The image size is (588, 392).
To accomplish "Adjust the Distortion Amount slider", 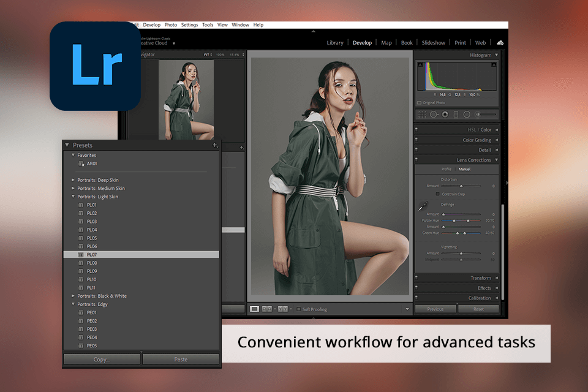I will 461,186.
